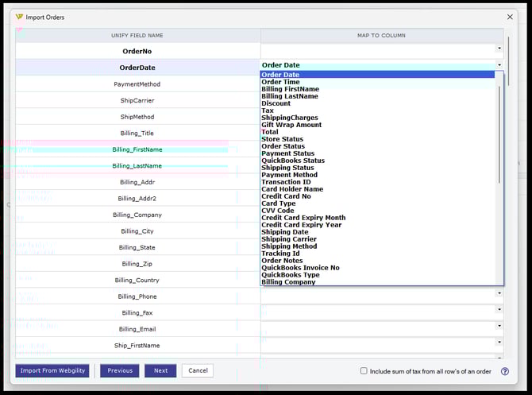Collapse the OrderDate column dropdown arrow
The image size is (532, 395).
[499, 65]
